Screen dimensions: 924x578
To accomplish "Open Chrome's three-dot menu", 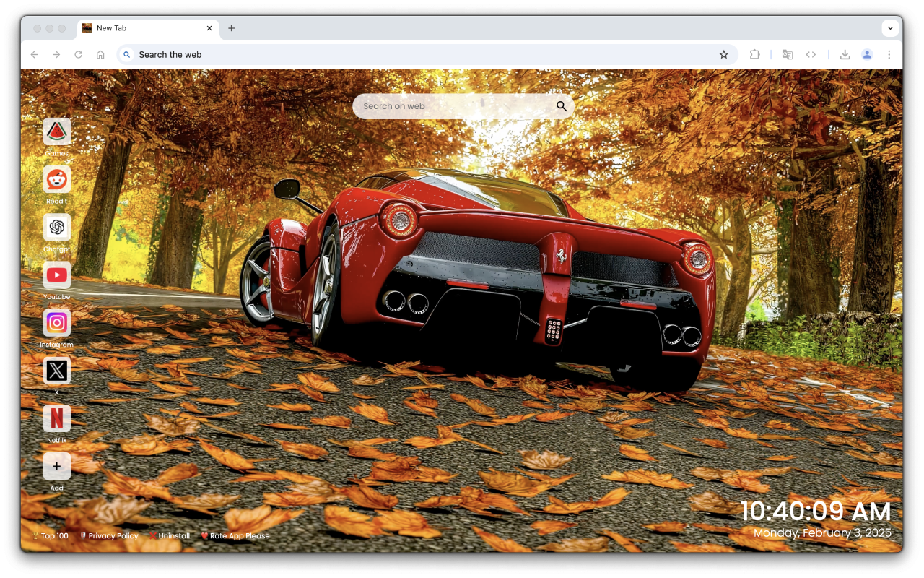I will click(889, 54).
